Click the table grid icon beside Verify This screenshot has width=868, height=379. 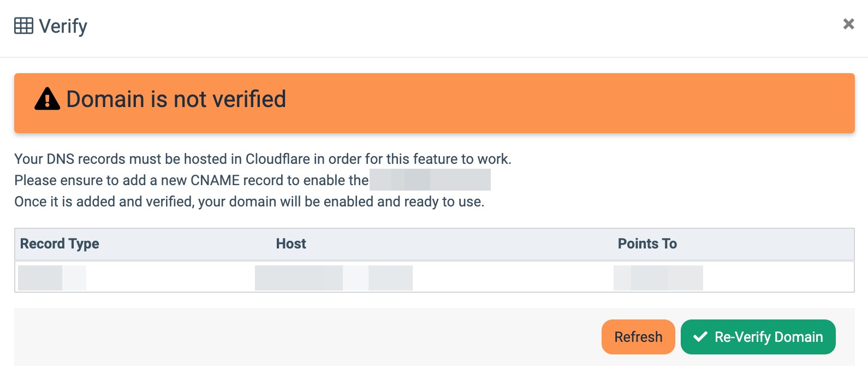click(x=23, y=26)
